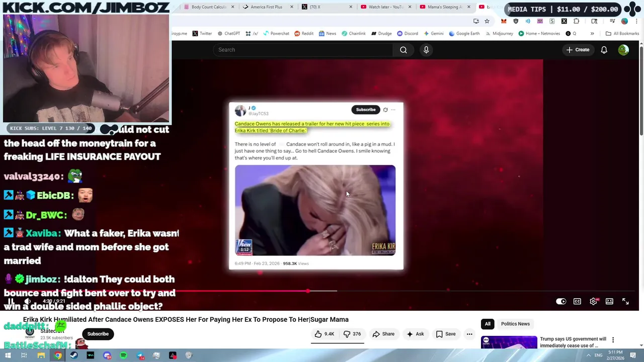Open more actions ellipsis under video
The height and width of the screenshot is (362, 644).
coord(469,334)
